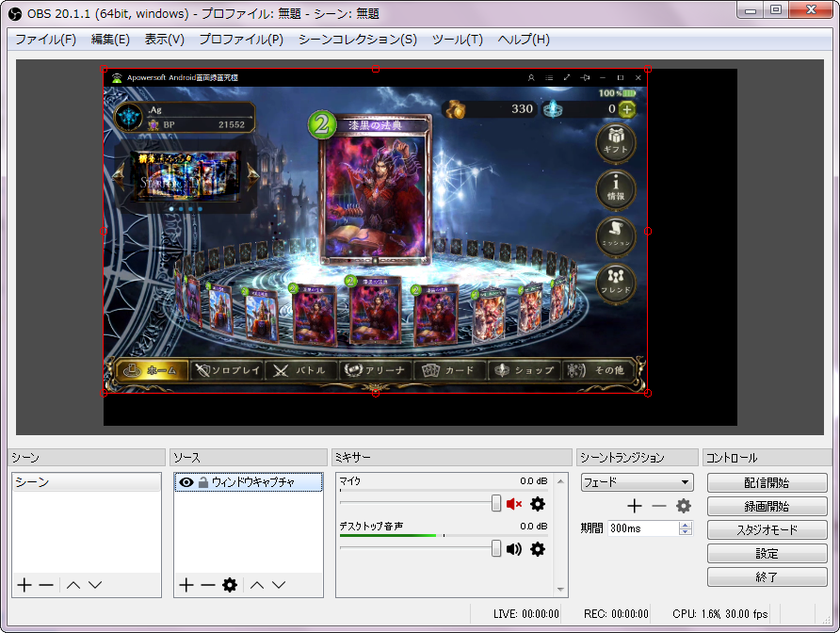Increase the transition 期間 with the up arrow
The height and width of the screenshot is (633, 840).
(x=685, y=525)
